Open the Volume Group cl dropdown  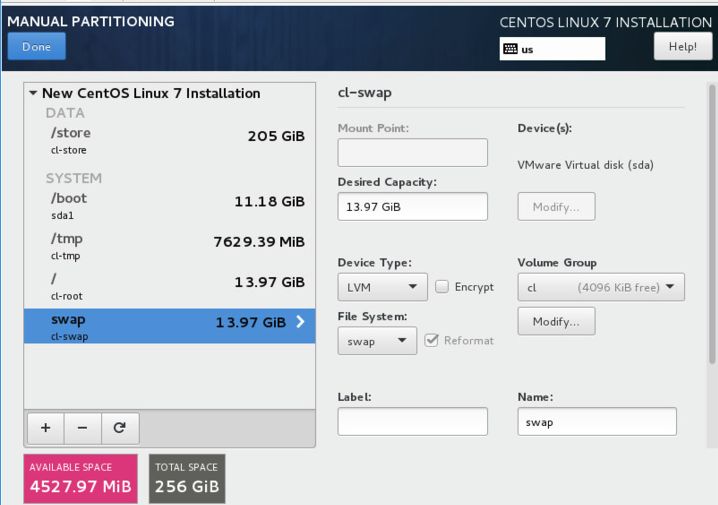pyautogui.click(x=601, y=287)
